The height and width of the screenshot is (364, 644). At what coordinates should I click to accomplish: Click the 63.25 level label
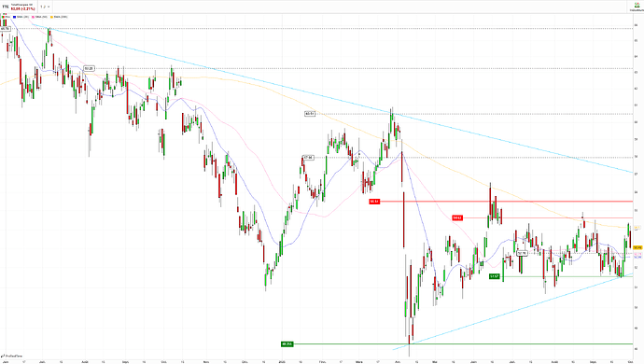(x=89, y=69)
